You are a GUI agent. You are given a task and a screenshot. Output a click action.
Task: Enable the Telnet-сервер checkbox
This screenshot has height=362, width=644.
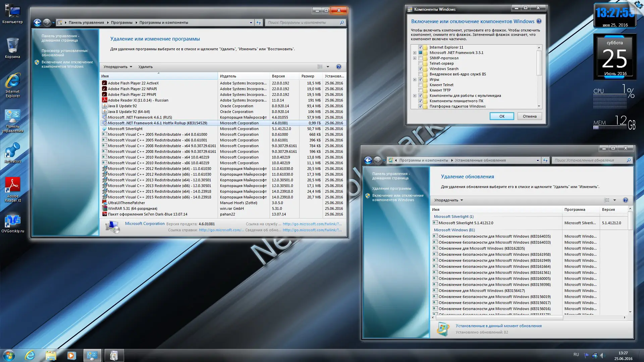coord(420,63)
